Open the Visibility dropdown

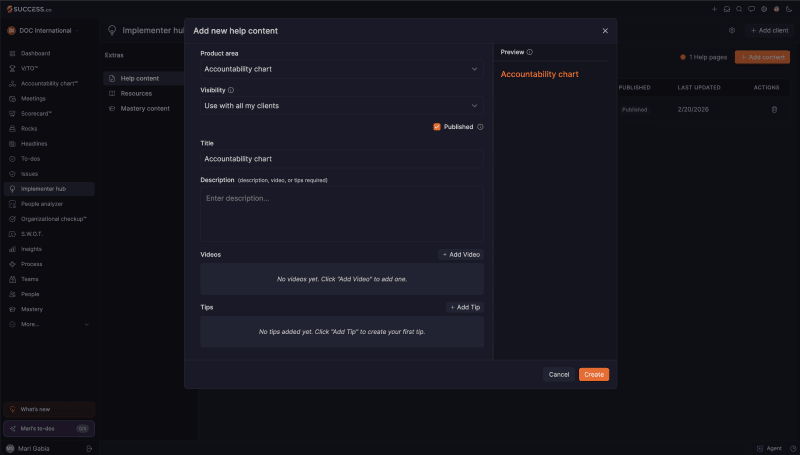click(342, 106)
